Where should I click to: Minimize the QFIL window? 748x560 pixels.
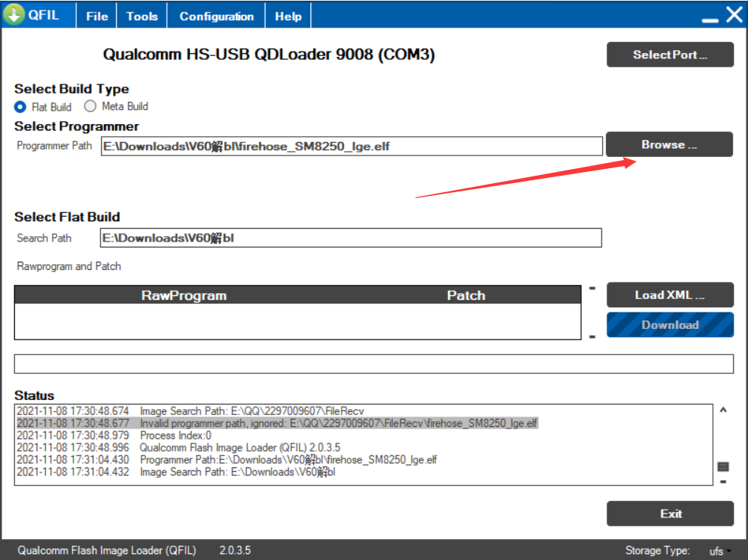click(x=710, y=16)
